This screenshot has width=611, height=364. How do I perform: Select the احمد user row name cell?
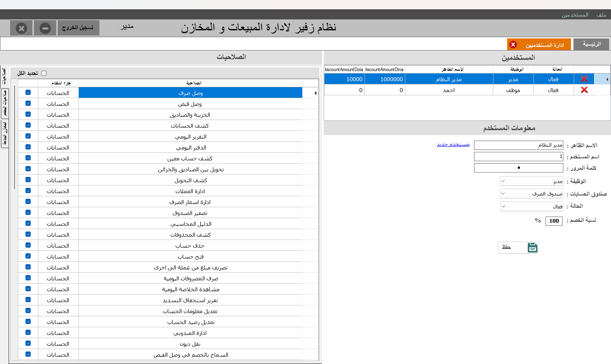tap(449, 90)
